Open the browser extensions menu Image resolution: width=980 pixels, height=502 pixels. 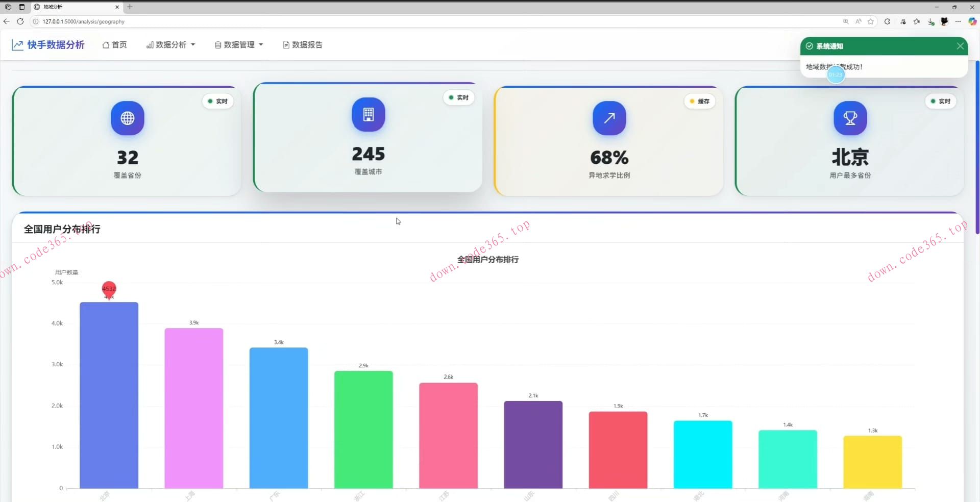(x=887, y=21)
